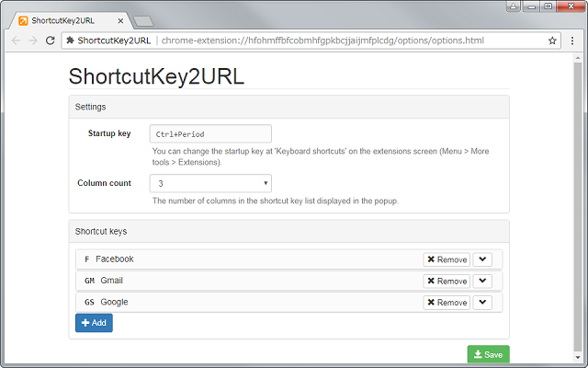Viewport: 588px width, 368px height.
Task: Click the page scrollbar down arrow
Action: (x=578, y=358)
